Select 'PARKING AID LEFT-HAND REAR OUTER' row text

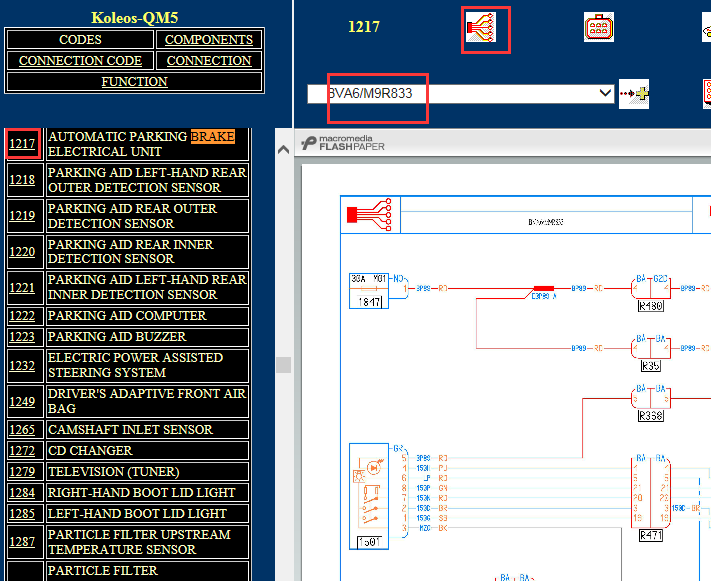147,180
